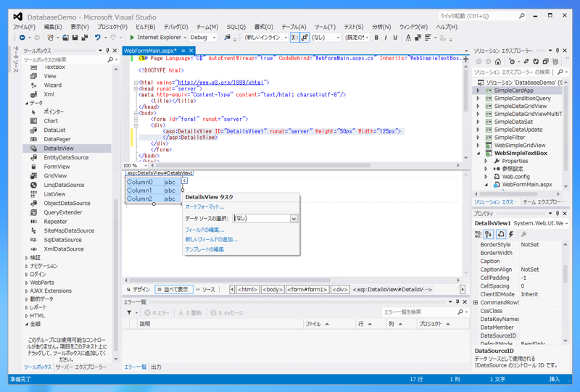Switch to the チーム エクスプローラー tab
Screen dimensions: 580x392
[544, 202]
